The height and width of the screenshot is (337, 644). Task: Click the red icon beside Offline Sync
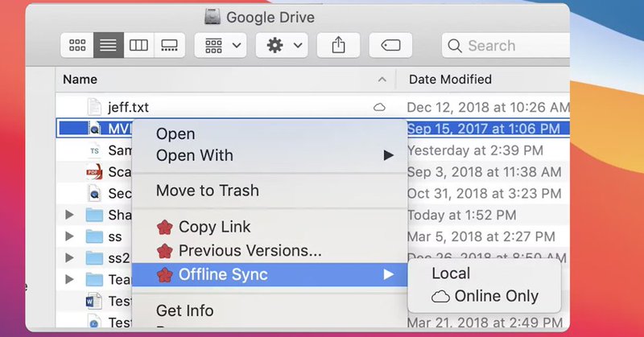[x=165, y=274]
